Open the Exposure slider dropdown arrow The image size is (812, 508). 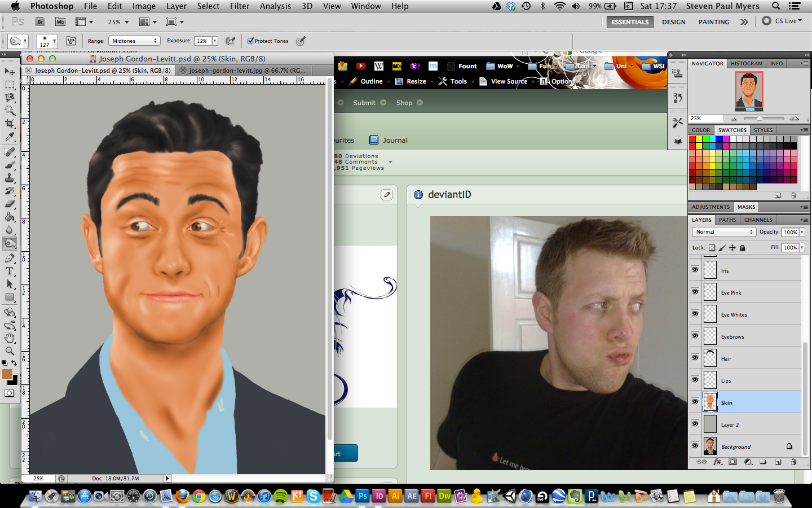coord(215,41)
